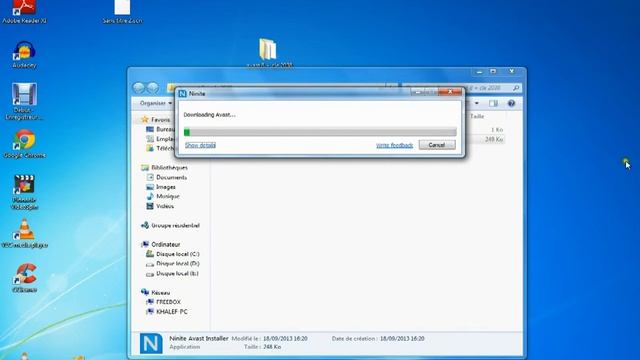Open the Organiser menu in Explorer
This screenshot has height=360, width=640.
pyautogui.click(x=156, y=103)
